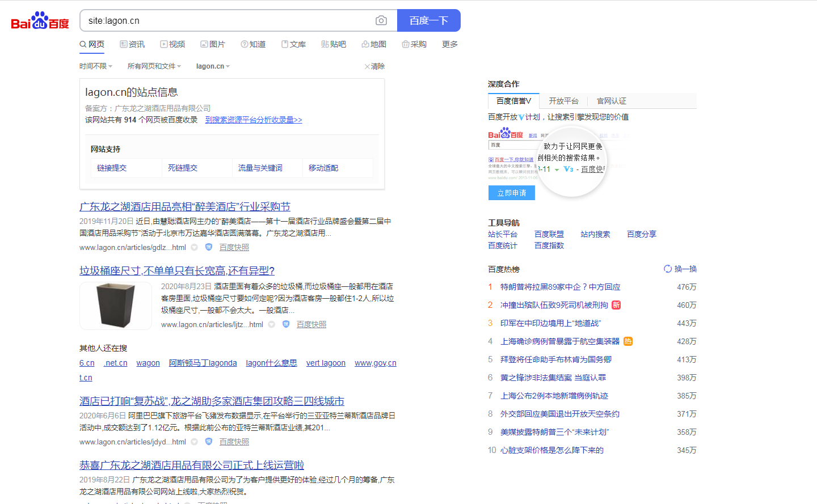Open hot topic 冲撞出殡队伍致9死司机被刑拘
The image size is (817, 504).
[x=554, y=305]
